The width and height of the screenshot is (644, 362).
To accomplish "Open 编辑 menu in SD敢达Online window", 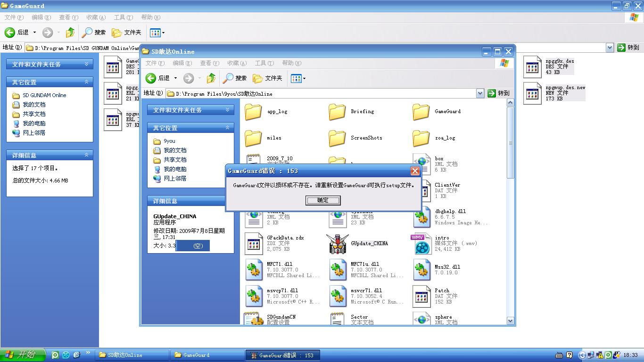I will coord(182,63).
